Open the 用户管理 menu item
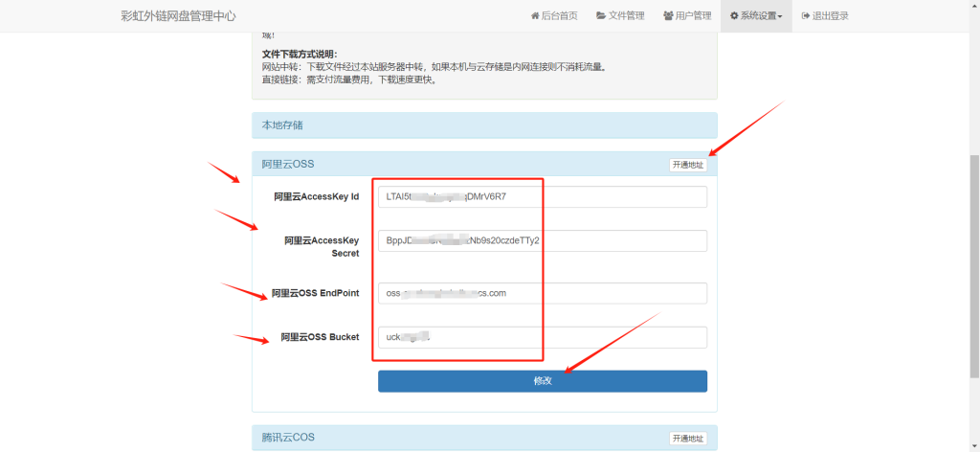 (687, 15)
